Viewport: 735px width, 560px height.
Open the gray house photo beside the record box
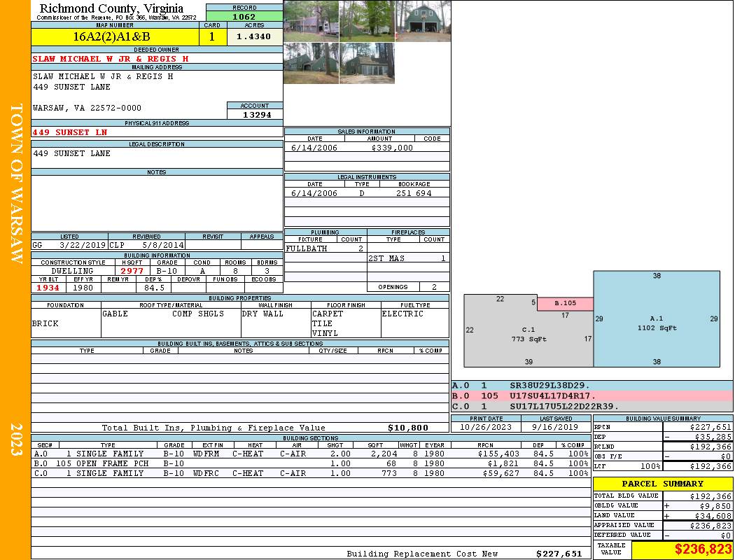tap(311, 21)
